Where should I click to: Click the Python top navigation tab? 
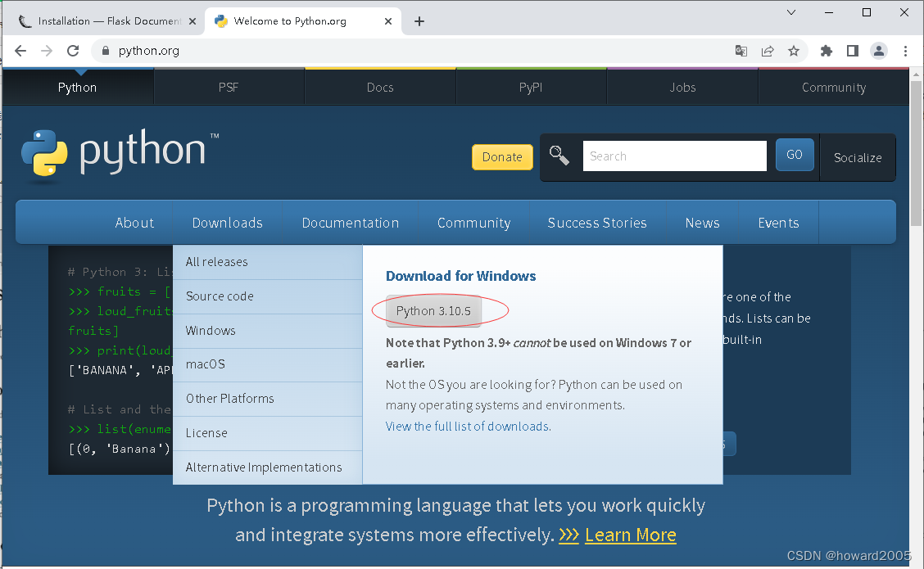pos(77,87)
